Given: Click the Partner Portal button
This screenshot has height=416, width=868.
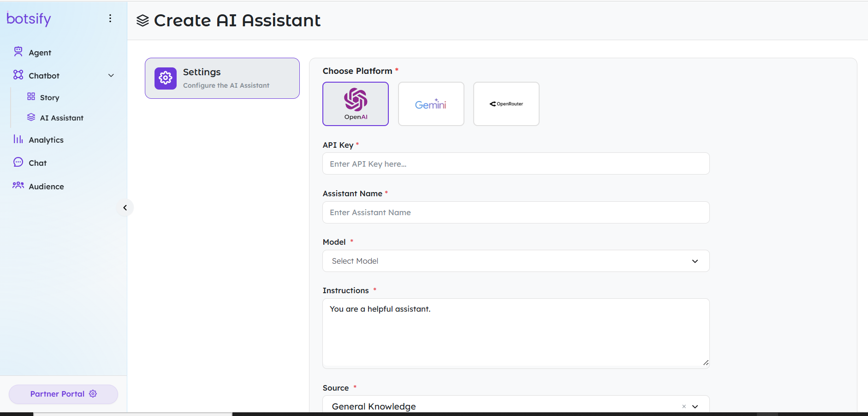Looking at the screenshot, I should pos(63,393).
